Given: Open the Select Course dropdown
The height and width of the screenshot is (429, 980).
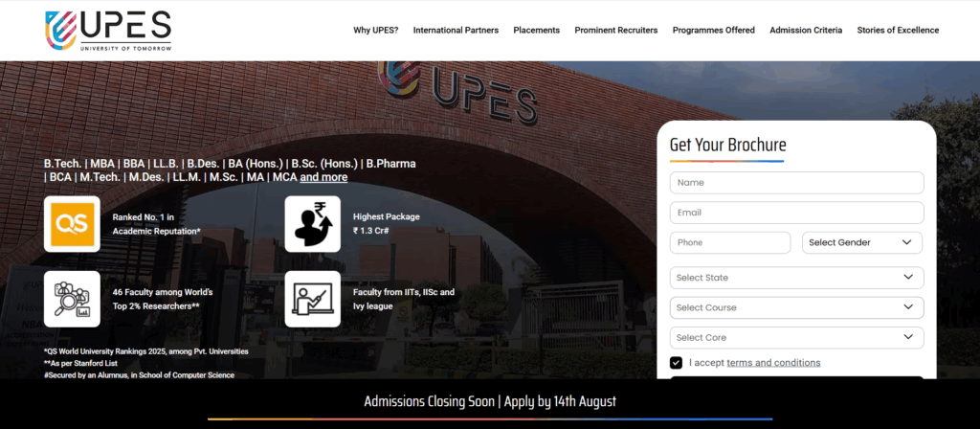Looking at the screenshot, I should point(796,307).
